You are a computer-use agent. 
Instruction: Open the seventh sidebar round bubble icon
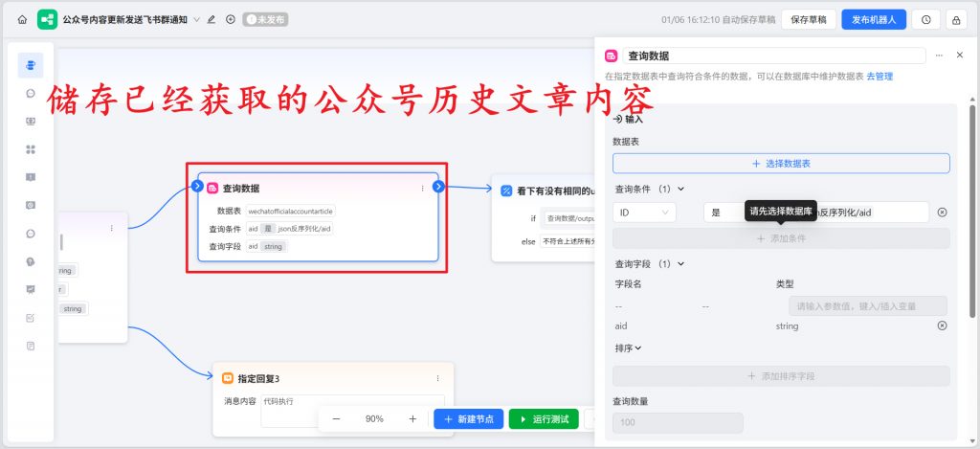tap(31, 234)
